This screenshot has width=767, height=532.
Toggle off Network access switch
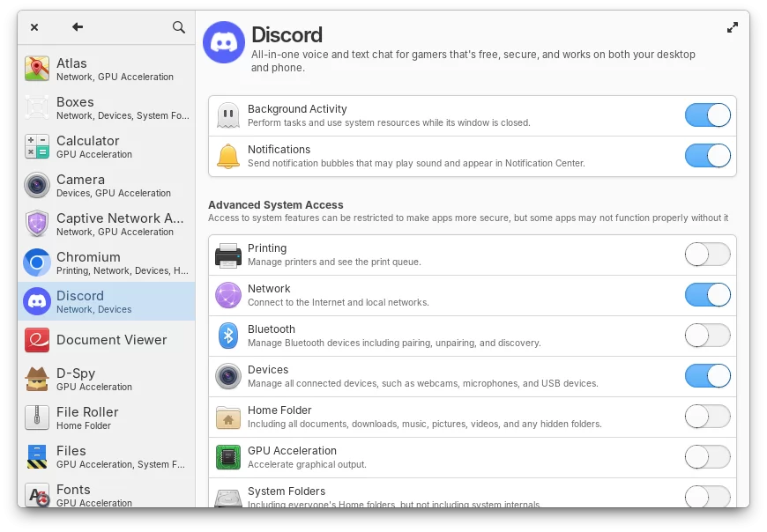(707, 295)
